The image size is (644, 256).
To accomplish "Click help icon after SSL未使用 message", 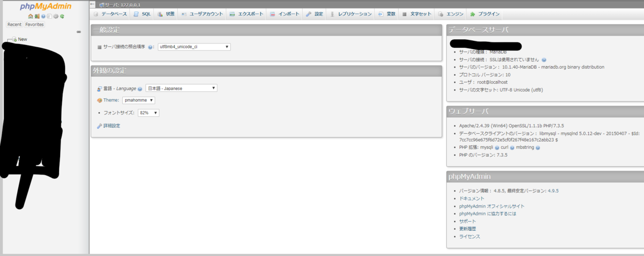I will pyautogui.click(x=544, y=60).
